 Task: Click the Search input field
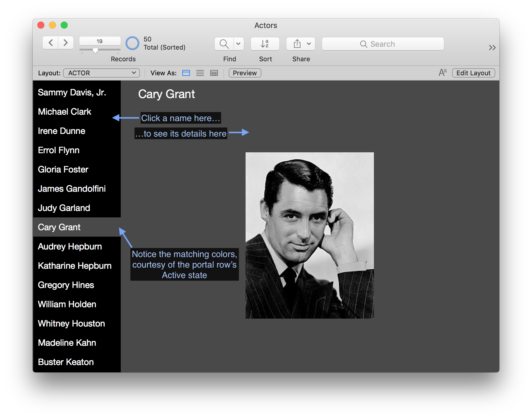(x=383, y=44)
